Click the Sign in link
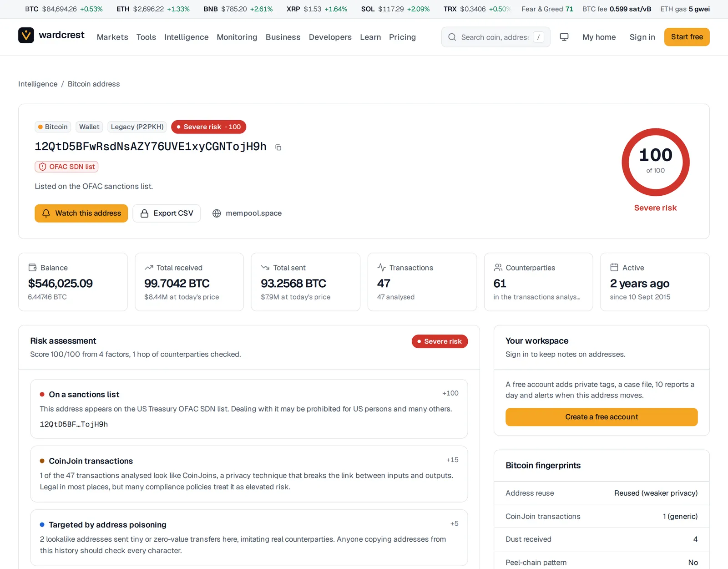 642,37
